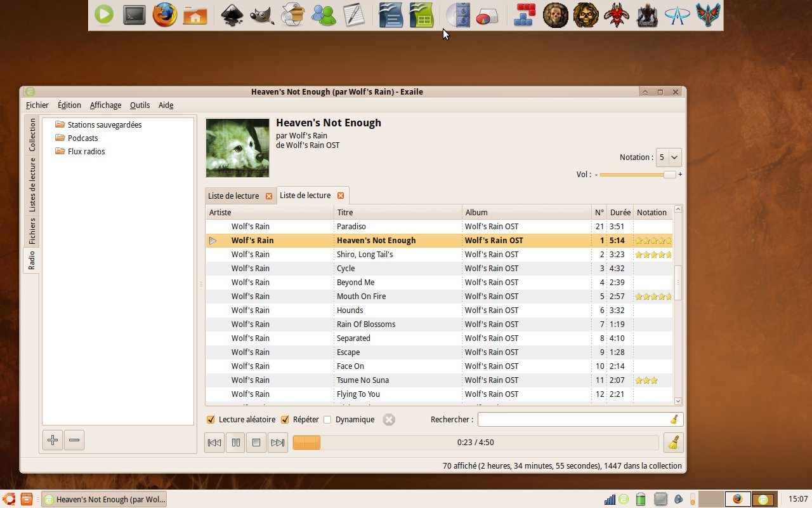Open the disk usage pie chart icon

[487, 16]
